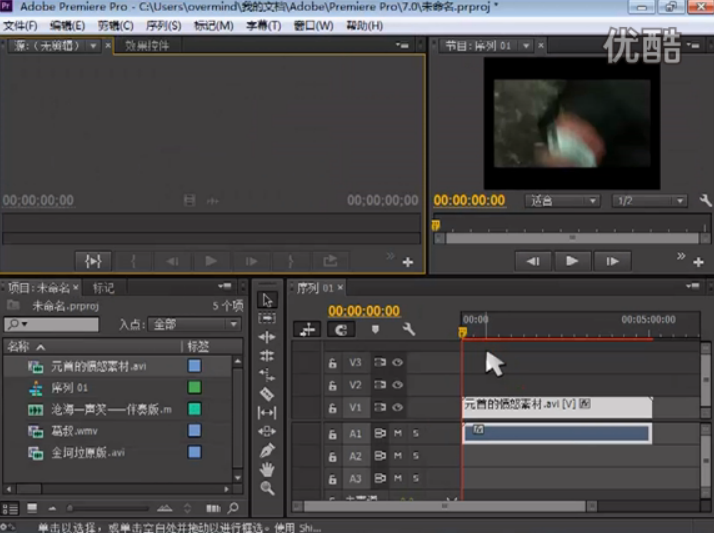Viewport: 714px width, 533px height.
Task: Toggle V2 track eye visibility
Action: (398, 385)
